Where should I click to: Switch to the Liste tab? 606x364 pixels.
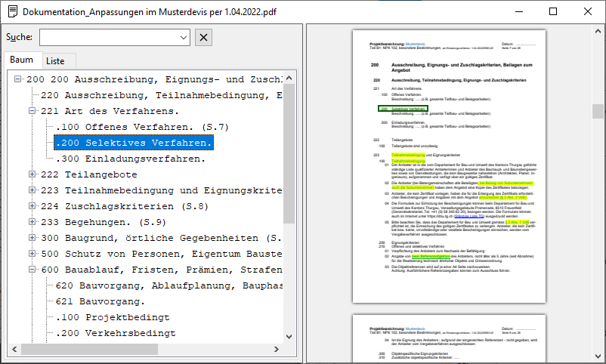point(55,60)
